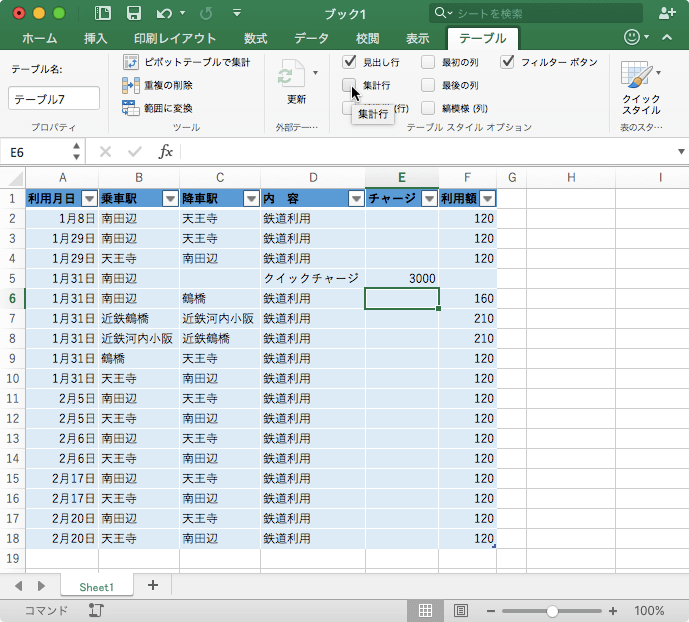Expand the 更新 dropdown arrow

point(315,73)
